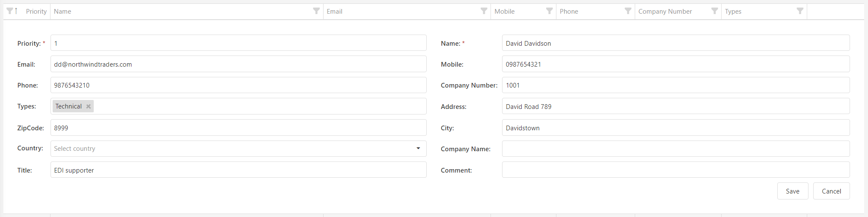Open the Name column filter icon
The height and width of the screenshot is (217, 868).
pyautogui.click(x=316, y=11)
